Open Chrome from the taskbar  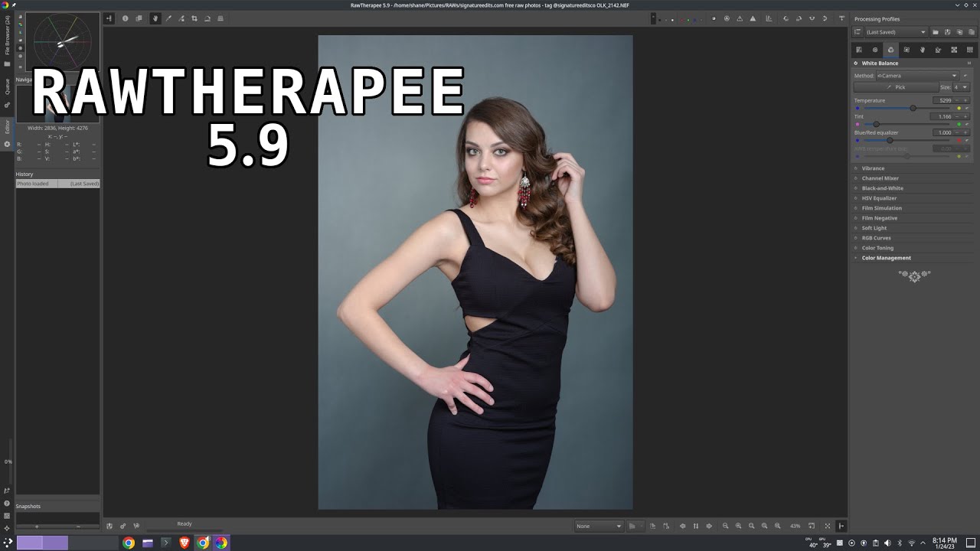129,543
